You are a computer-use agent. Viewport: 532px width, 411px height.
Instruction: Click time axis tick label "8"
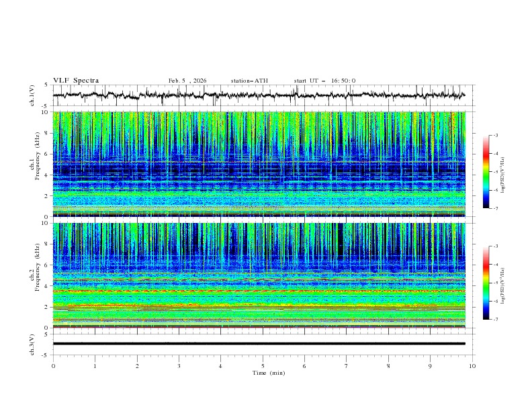click(388, 366)
